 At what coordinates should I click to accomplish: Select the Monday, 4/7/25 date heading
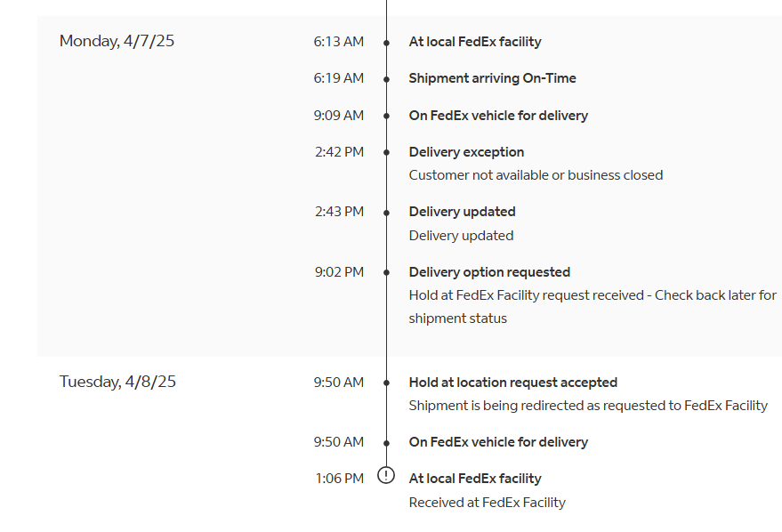pos(117,41)
